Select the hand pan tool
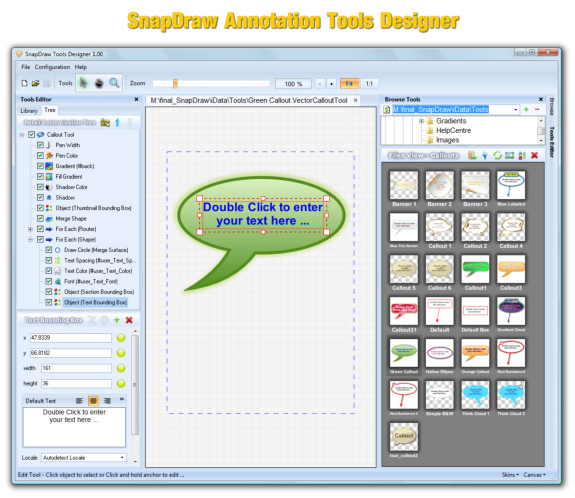The height and width of the screenshot is (498, 575). coord(99,83)
